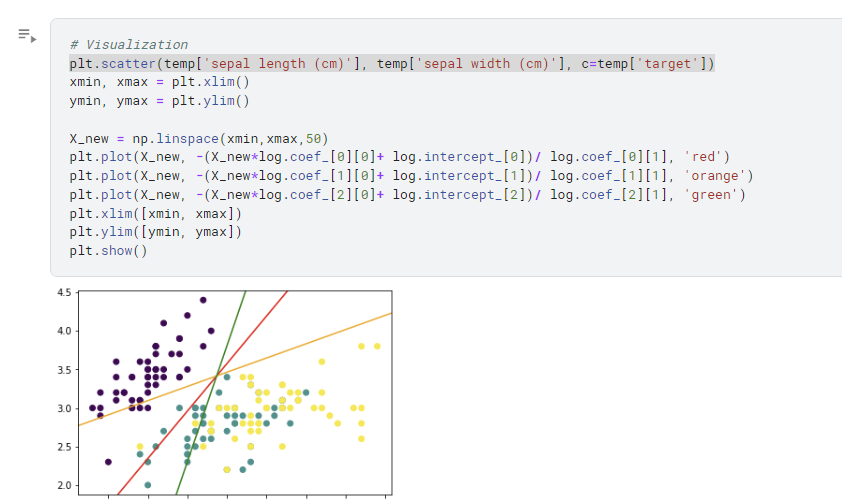Click the 4.5 y-axis tick label

(x=64, y=293)
